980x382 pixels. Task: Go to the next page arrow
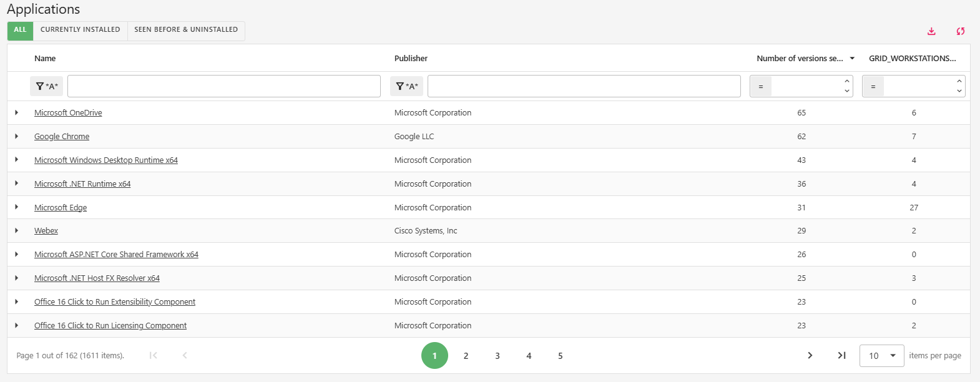pyautogui.click(x=810, y=355)
